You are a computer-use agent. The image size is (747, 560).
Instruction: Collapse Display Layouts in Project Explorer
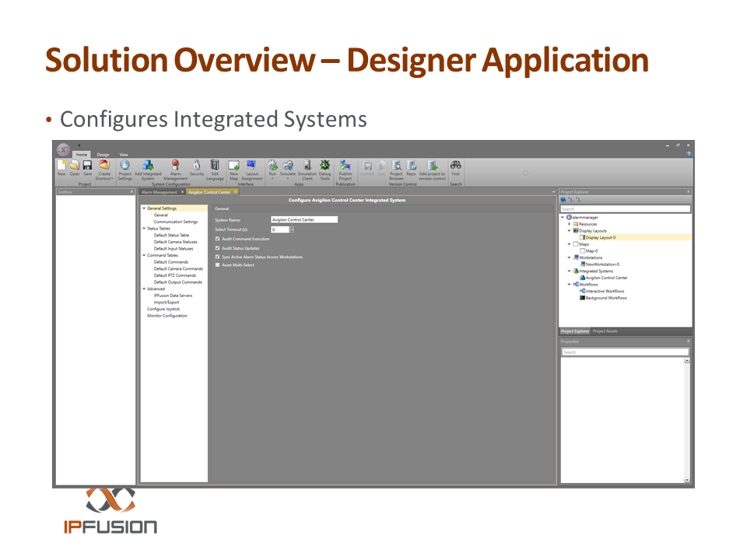[x=569, y=230]
